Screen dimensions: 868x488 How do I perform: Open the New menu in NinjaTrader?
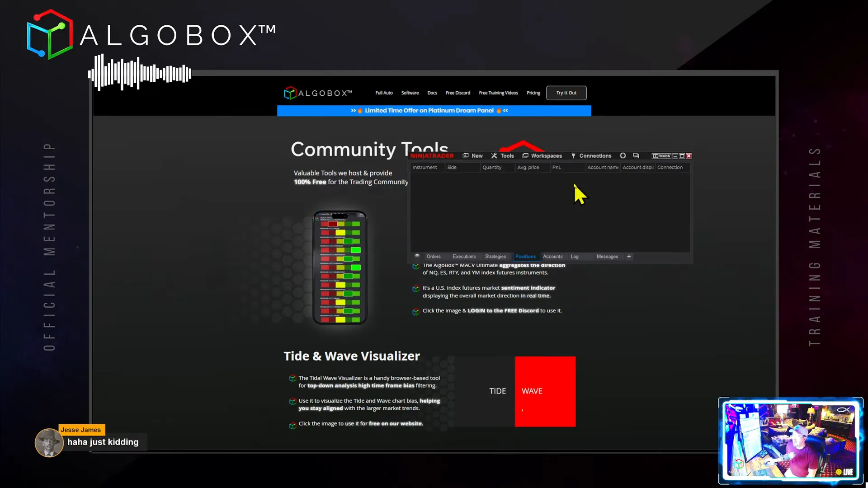pos(473,155)
